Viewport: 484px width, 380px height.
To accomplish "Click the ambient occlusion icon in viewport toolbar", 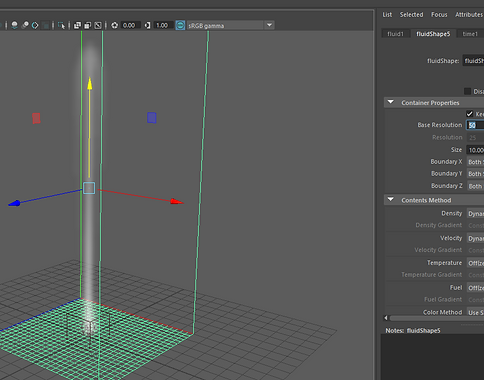I will [25, 25].
